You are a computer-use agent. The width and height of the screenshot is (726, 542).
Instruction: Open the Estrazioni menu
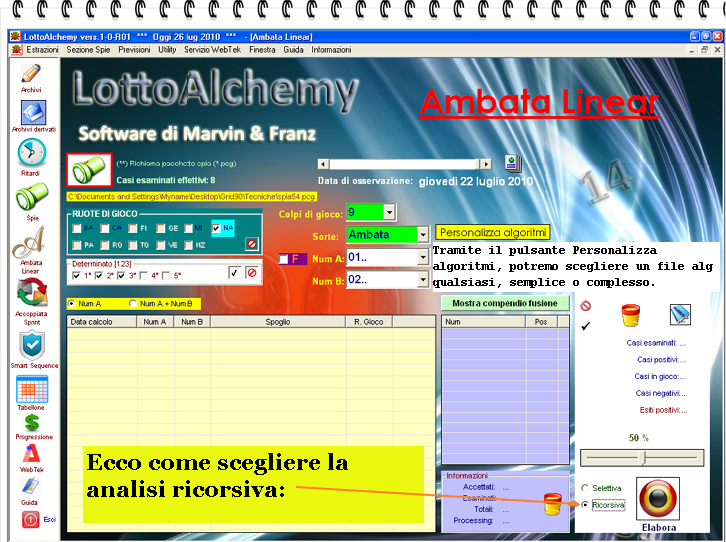point(42,50)
